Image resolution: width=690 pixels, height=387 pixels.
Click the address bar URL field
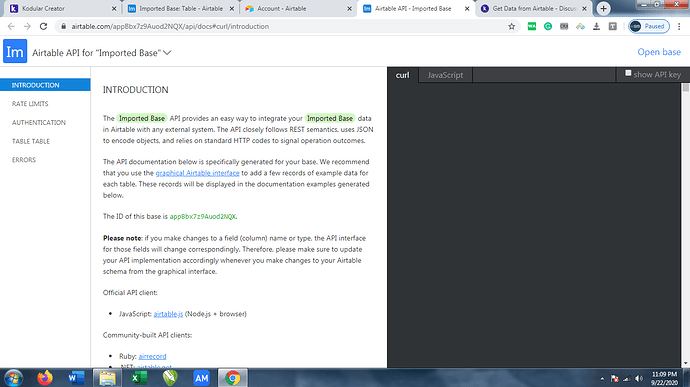pos(282,26)
